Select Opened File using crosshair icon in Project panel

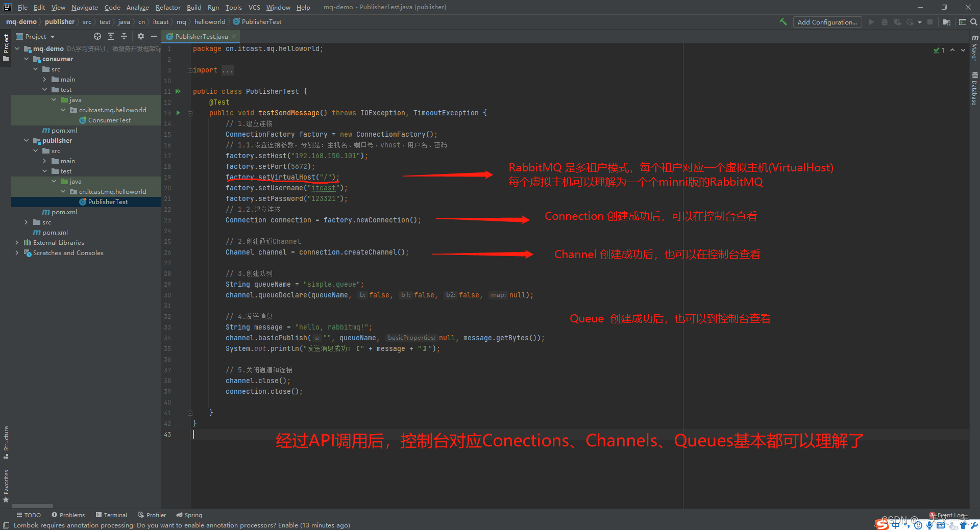tap(97, 36)
